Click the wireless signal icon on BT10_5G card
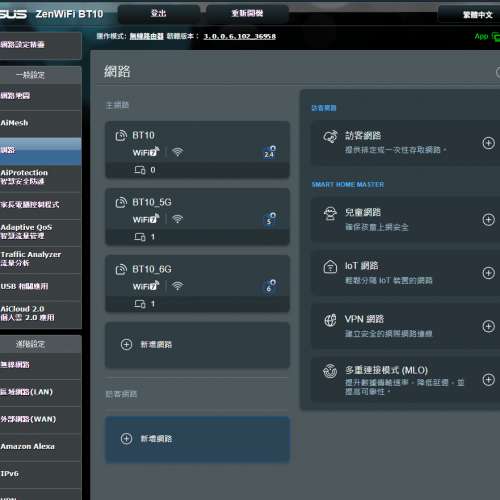Screen dimensions: 500x500 coord(178,219)
